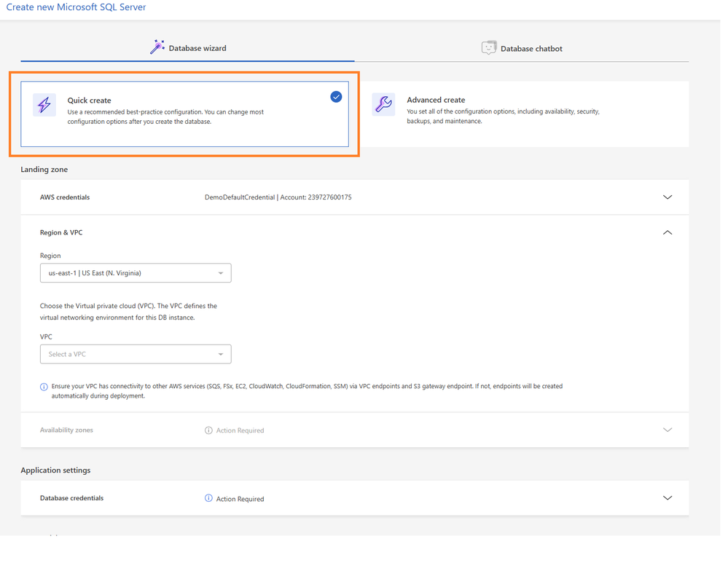Switch to the Database chatbot tab

(x=522, y=49)
